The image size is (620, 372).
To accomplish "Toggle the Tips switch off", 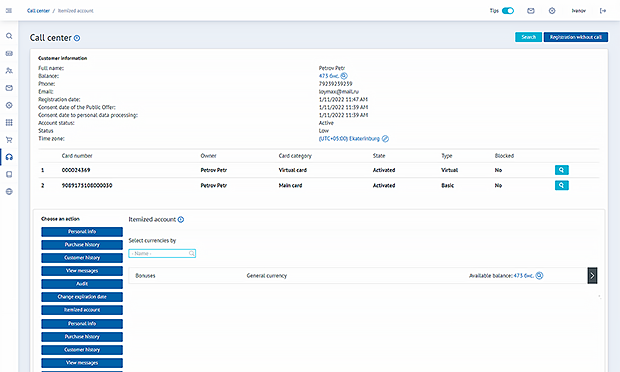I will 508,11.
